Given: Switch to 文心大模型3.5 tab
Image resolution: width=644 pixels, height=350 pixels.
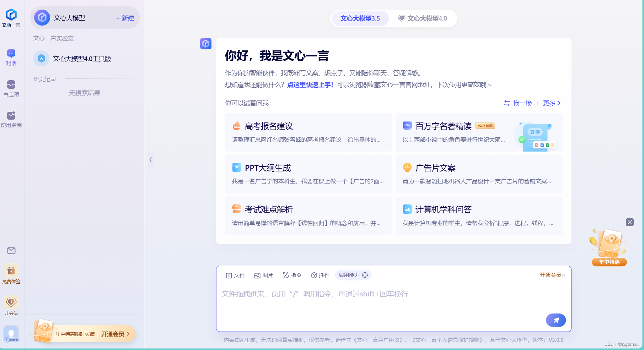Looking at the screenshot, I should (360, 18).
